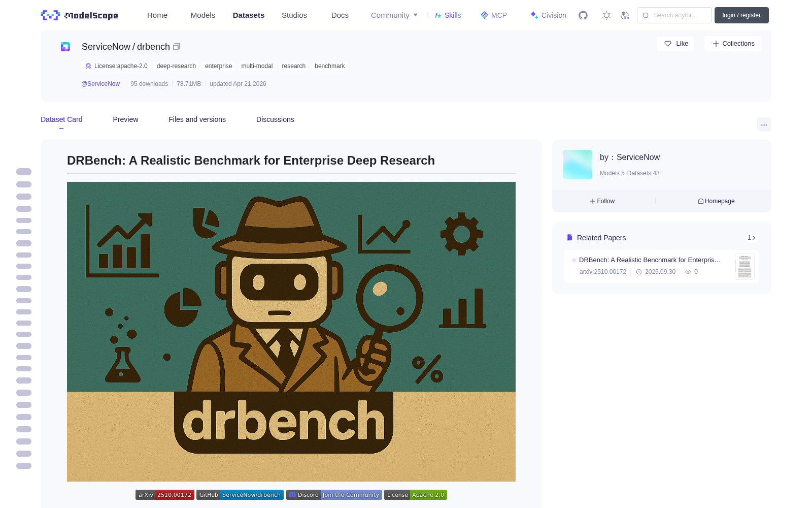
Task: Click the License Apache 2.0 badge
Action: point(416,495)
